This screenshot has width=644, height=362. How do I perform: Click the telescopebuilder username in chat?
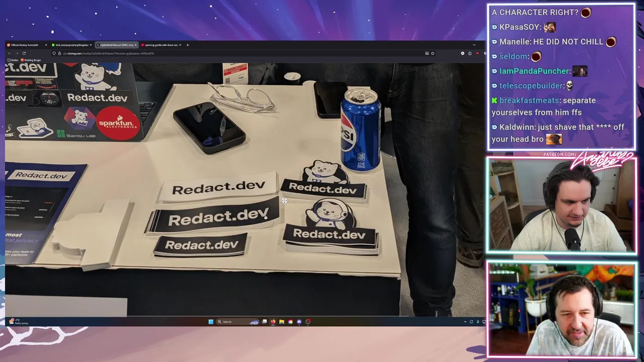531,85
